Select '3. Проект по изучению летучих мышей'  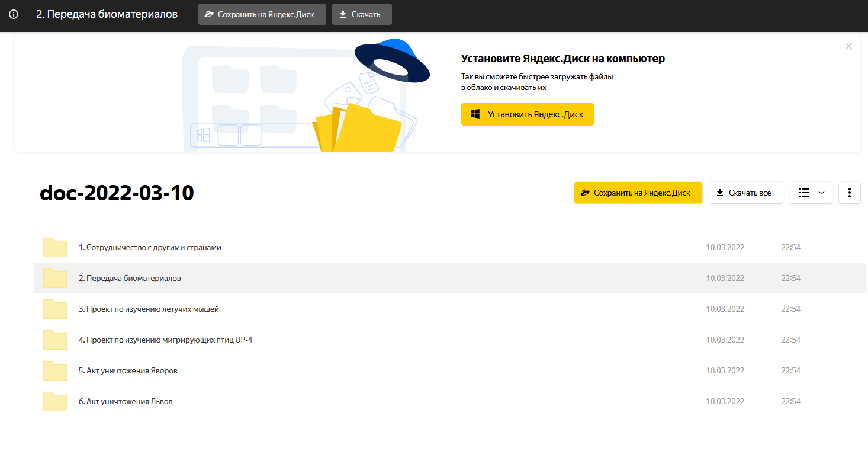coord(149,309)
